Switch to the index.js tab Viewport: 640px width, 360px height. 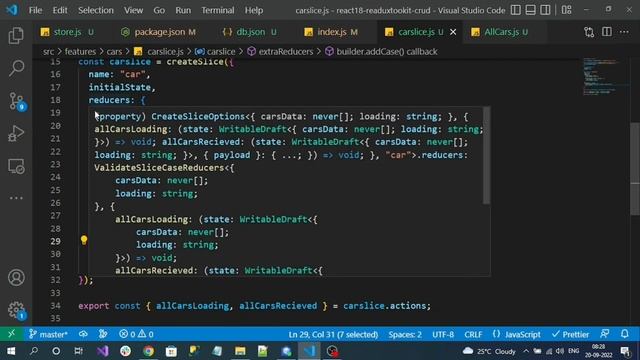pyautogui.click(x=331, y=32)
